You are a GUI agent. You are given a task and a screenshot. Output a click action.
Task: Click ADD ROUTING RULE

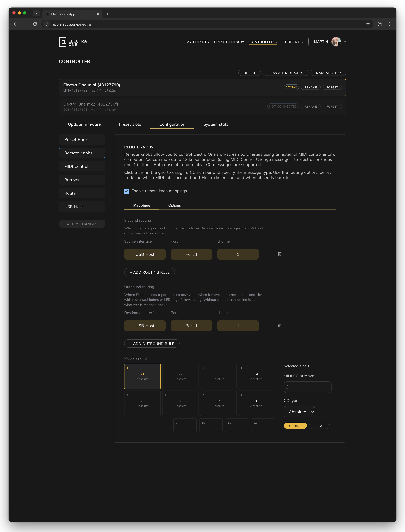[149, 272]
